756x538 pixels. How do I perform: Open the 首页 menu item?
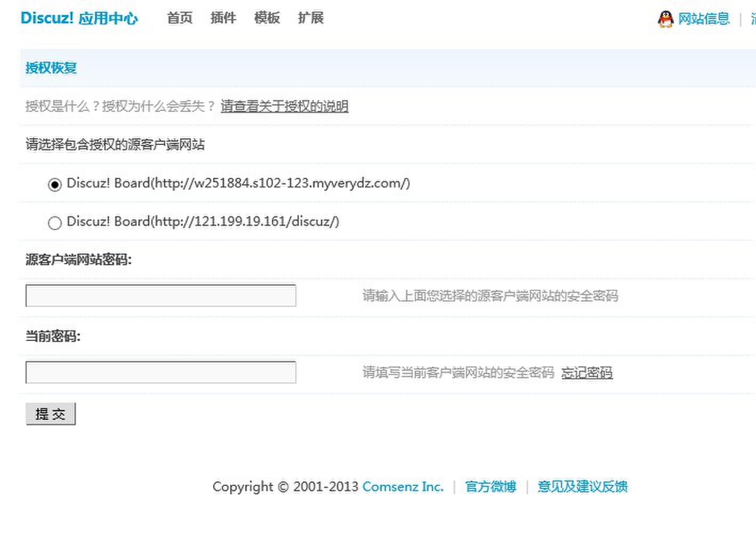tap(180, 18)
